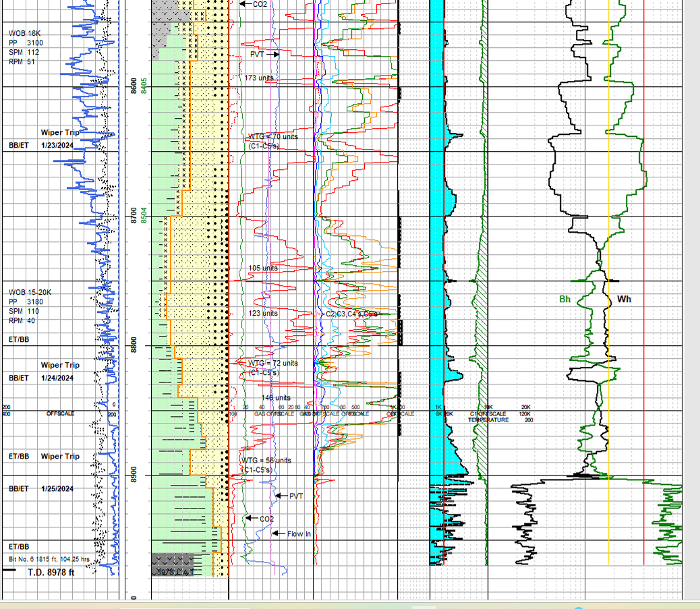The image size is (700, 609).
Task: Click the '8600' depth marker
Action: (x=134, y=86)
